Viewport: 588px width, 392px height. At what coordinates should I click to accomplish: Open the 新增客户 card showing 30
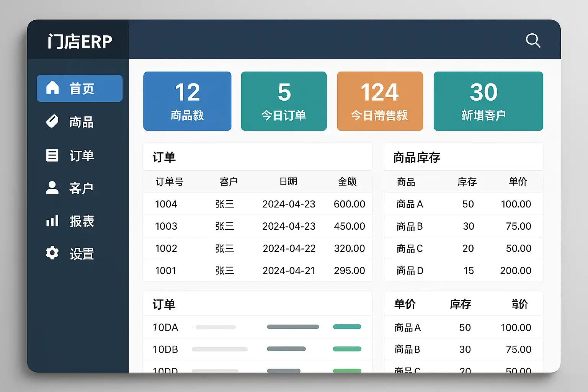(488, 101)
